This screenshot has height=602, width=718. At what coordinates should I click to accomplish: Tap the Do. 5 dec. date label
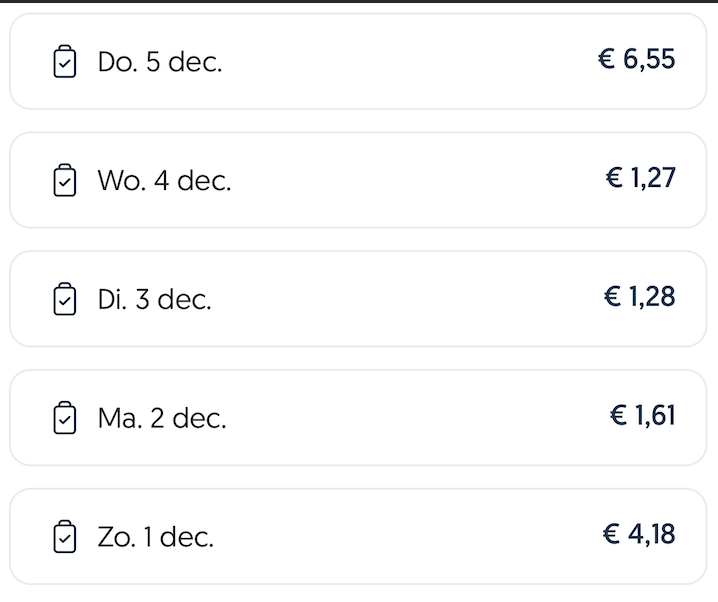pos(160,62)
